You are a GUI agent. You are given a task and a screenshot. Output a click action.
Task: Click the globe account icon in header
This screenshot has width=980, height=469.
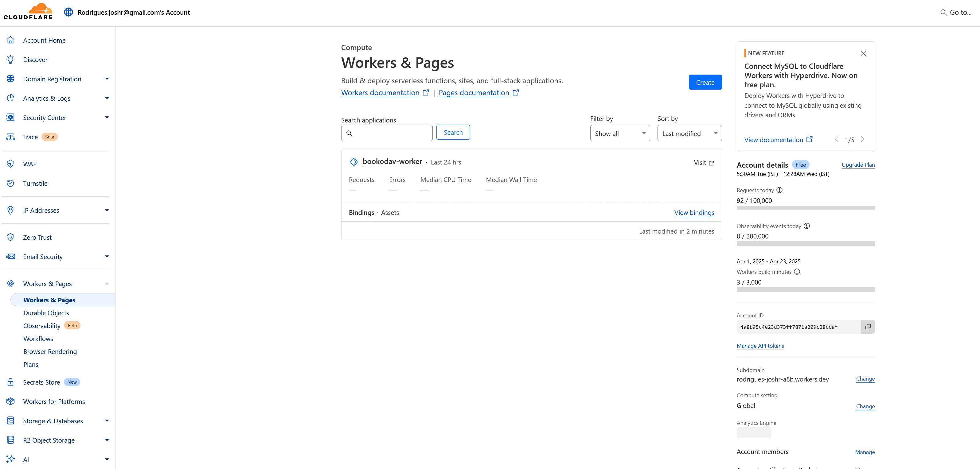click(x=68, y=12)
